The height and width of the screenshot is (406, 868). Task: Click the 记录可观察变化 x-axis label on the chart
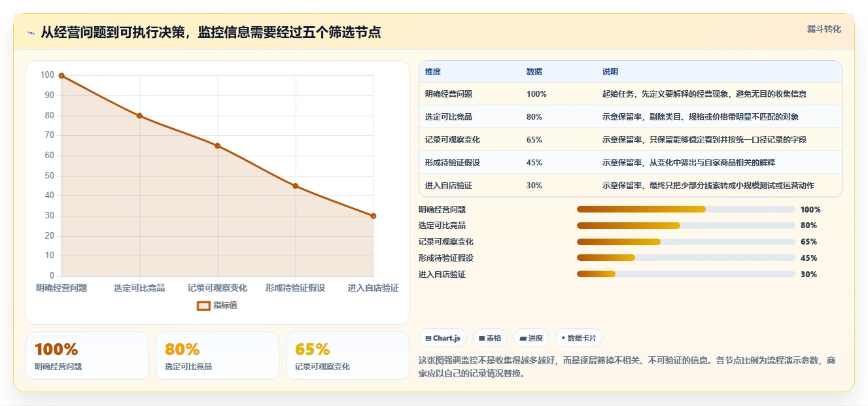pyautogui.click(x=217, y=288)
